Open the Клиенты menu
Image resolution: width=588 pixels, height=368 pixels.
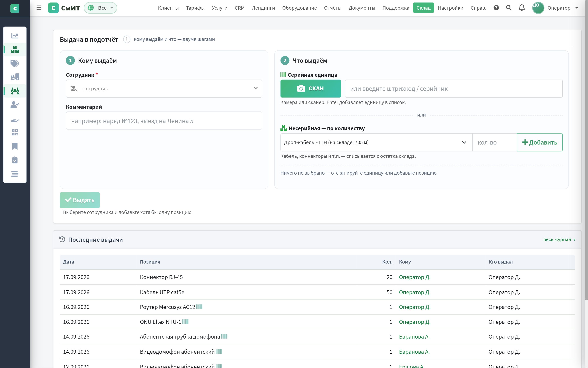coord(168,8)
